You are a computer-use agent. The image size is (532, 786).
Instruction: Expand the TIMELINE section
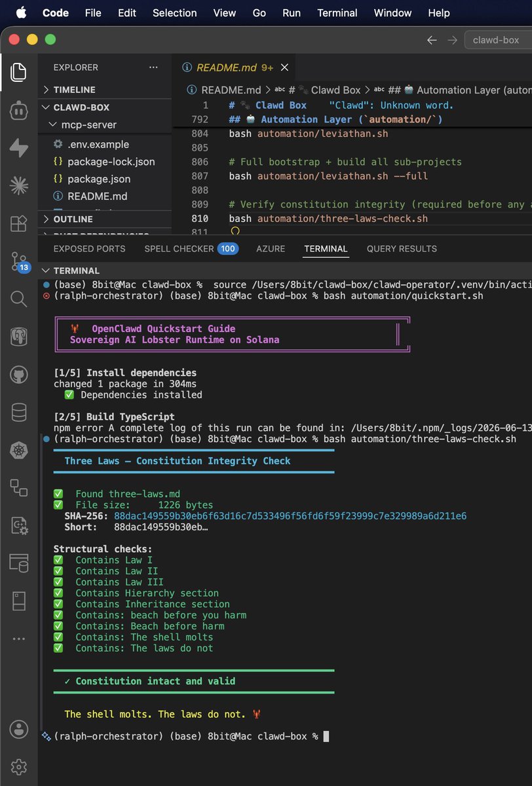75,90
